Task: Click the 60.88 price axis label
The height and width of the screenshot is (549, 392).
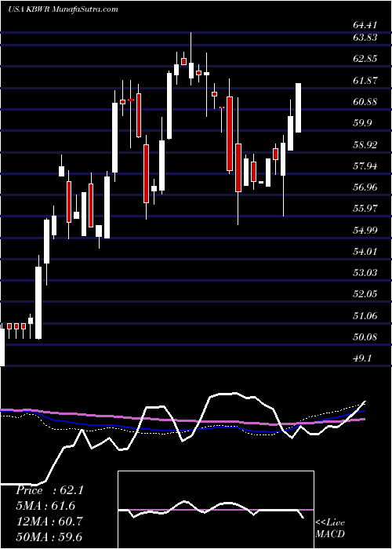Action: pos(365,102)
